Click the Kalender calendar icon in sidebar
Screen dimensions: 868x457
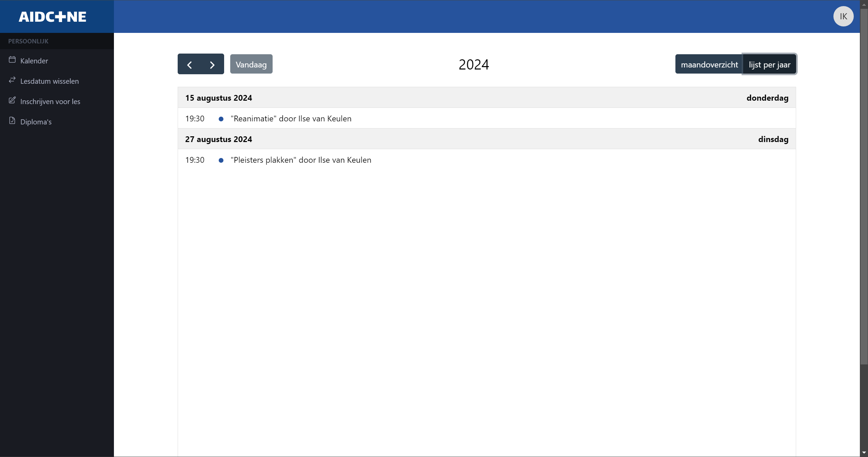click(12, 60)
